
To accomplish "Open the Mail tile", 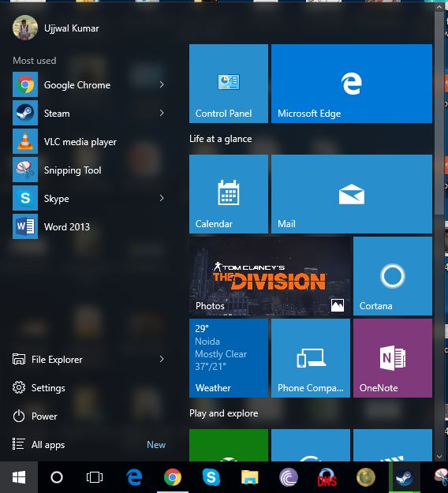I will point(352,194).
